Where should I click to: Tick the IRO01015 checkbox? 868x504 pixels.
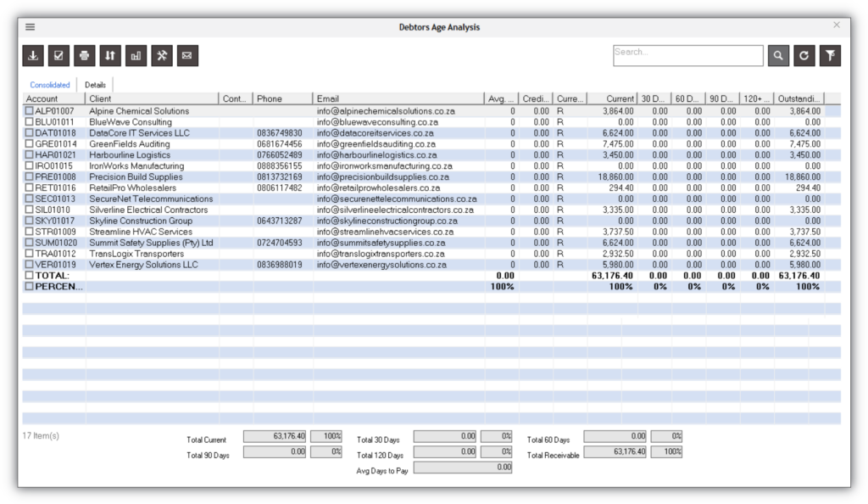coord(29,165)
